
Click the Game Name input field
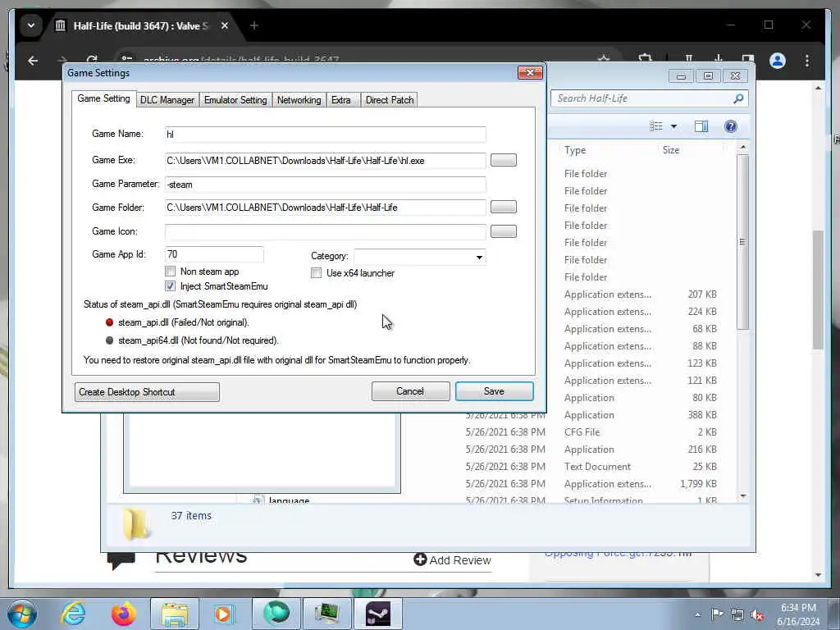click(x=325, y=134)
